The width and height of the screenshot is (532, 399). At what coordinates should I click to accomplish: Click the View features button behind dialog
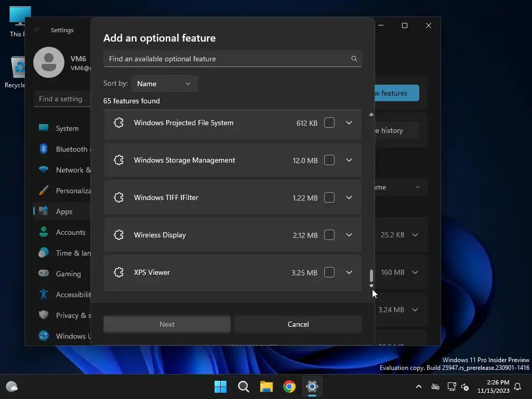click(396, 93)
